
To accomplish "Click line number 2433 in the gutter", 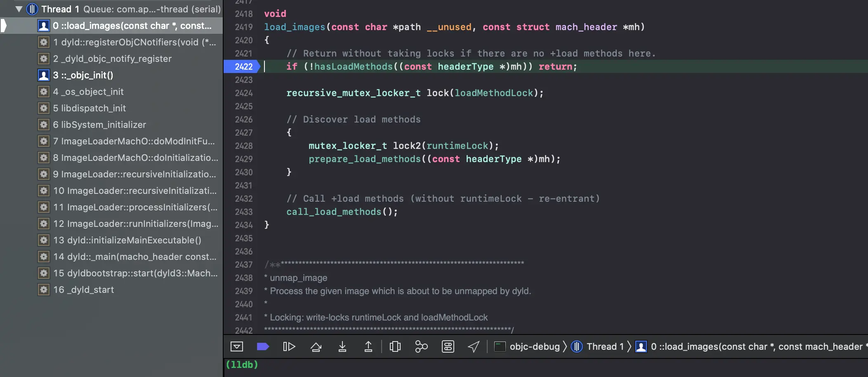I will click(244, 212).
